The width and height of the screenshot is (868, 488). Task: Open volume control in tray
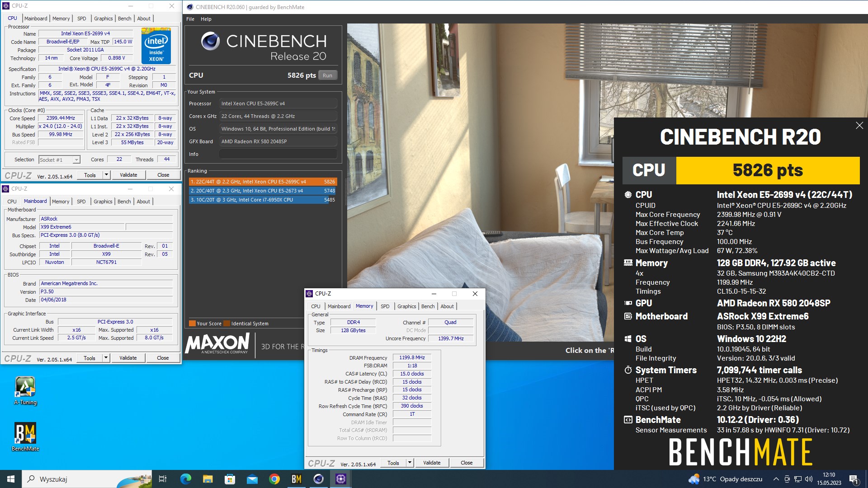809,479
